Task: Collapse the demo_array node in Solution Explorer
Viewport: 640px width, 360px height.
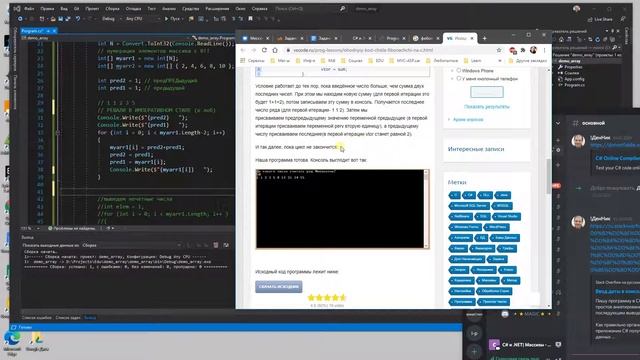Action: 556,61
